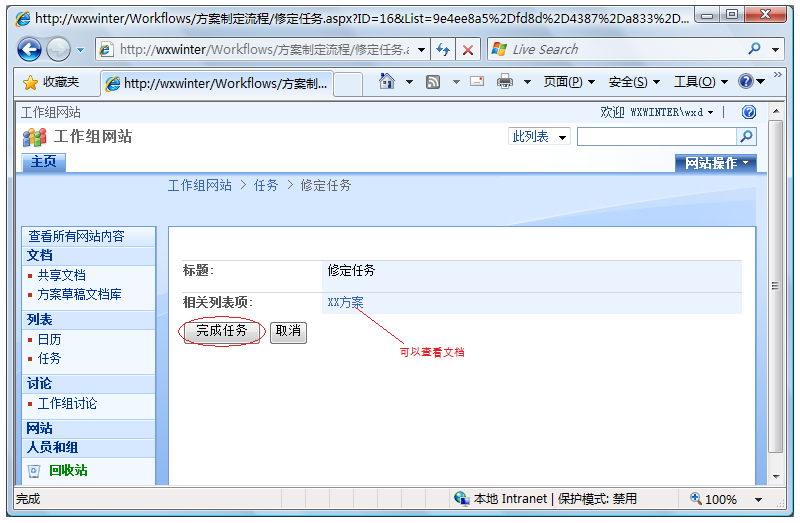Expand the zoom level dropdown arrow
800x523 pixels.
[759, 500]
